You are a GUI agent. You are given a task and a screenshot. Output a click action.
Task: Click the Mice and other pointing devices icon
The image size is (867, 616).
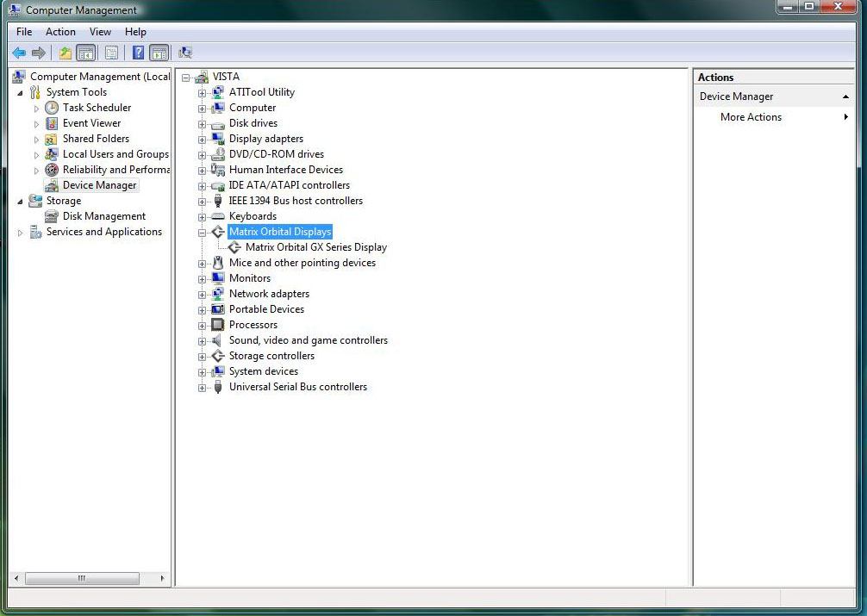(x=218, y=263)
